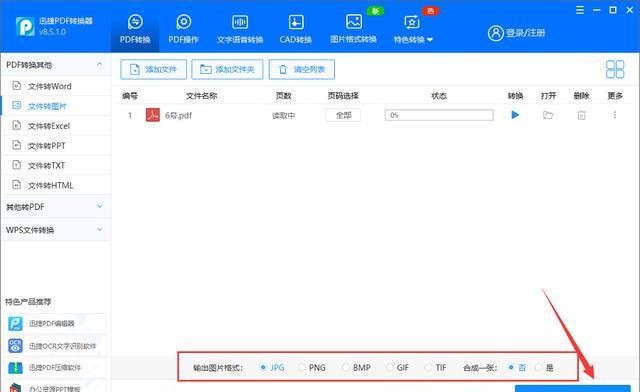Expand the 特色转换 dropdown
Image resolution: width=640 pixels, height=392 pixels.
(413, 28)
